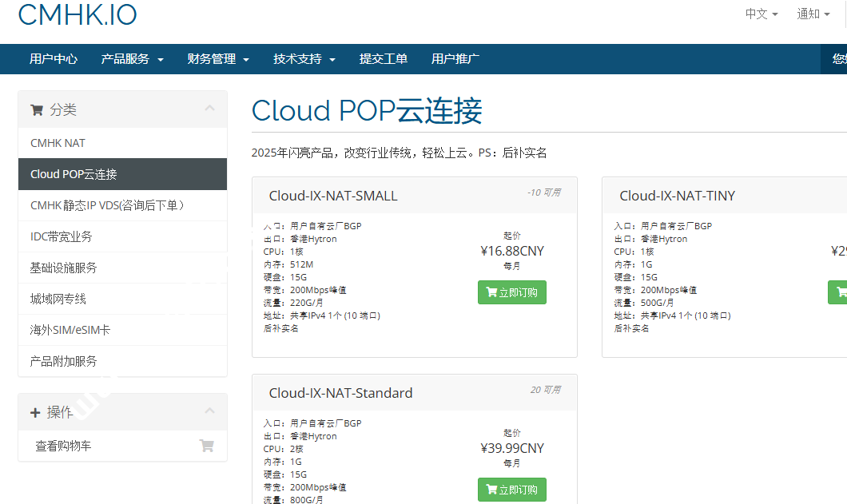Click the cart icon beside 查看购物车
This screenshot has width=847, height=504.
click(207, 447)
